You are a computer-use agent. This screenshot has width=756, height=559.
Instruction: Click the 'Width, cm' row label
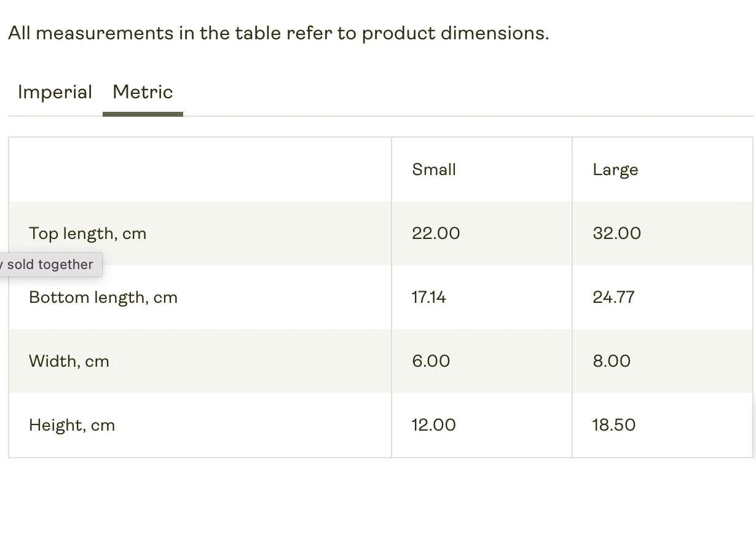[69, 361]
